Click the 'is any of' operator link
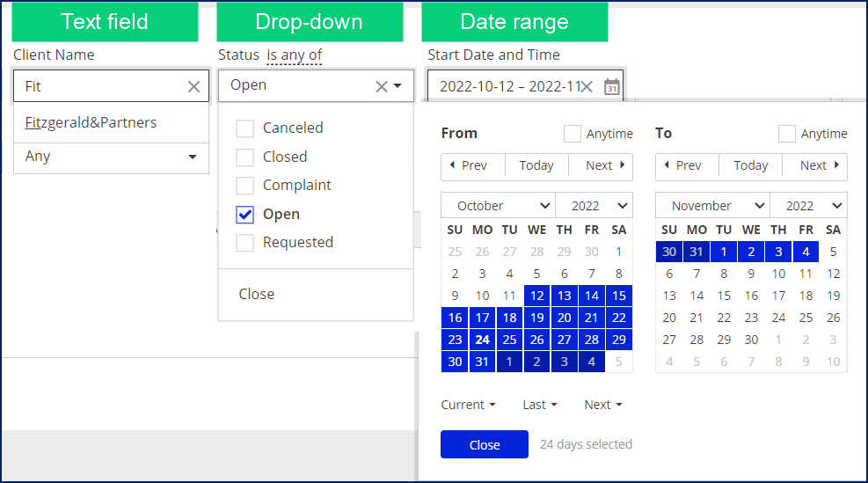 (x=294, y=55)
